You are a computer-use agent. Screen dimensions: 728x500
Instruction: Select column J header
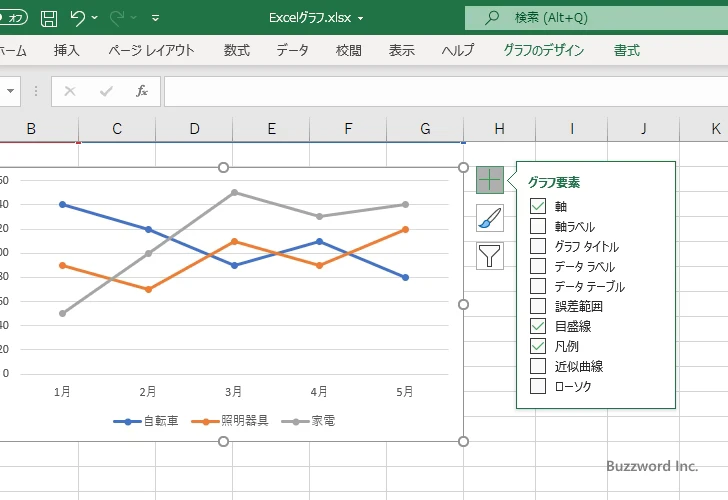[644, 129]
